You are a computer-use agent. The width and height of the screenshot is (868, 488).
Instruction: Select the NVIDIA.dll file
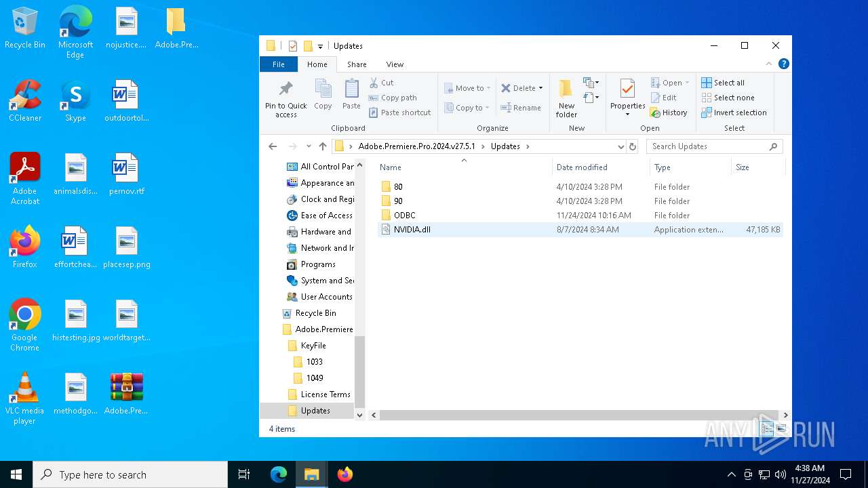580,230
